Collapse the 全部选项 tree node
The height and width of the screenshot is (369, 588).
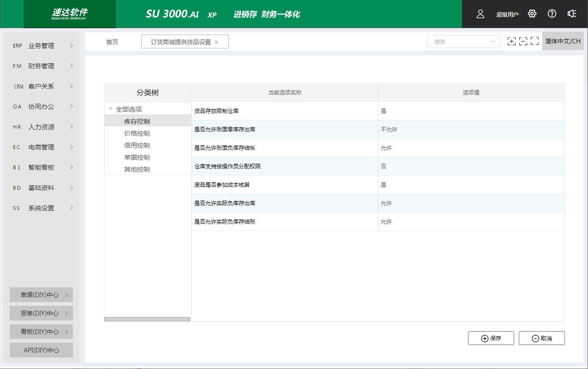click(x=111, y=109)
